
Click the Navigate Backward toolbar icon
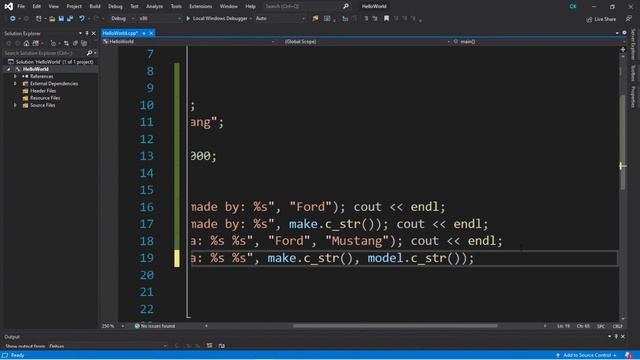(13, 19)
